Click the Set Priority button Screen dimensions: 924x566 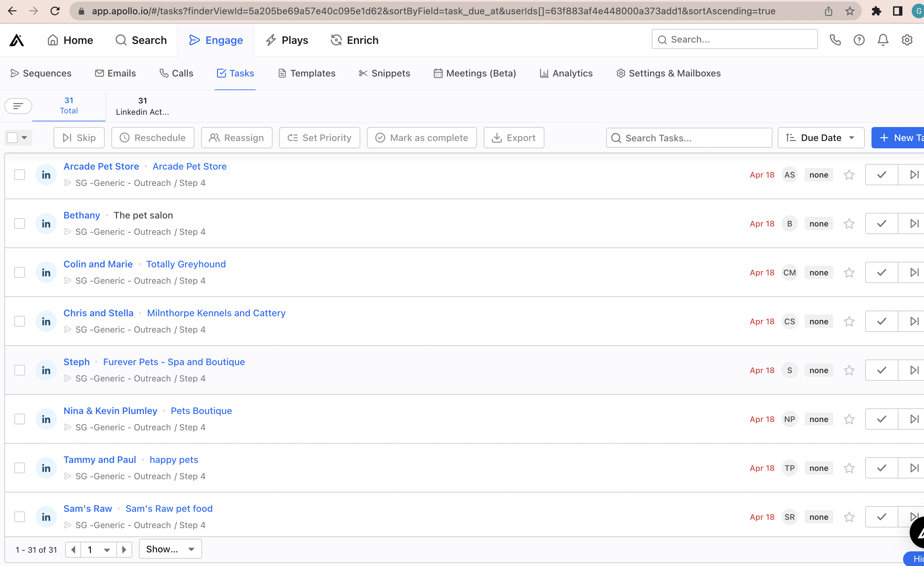[319, 138]
